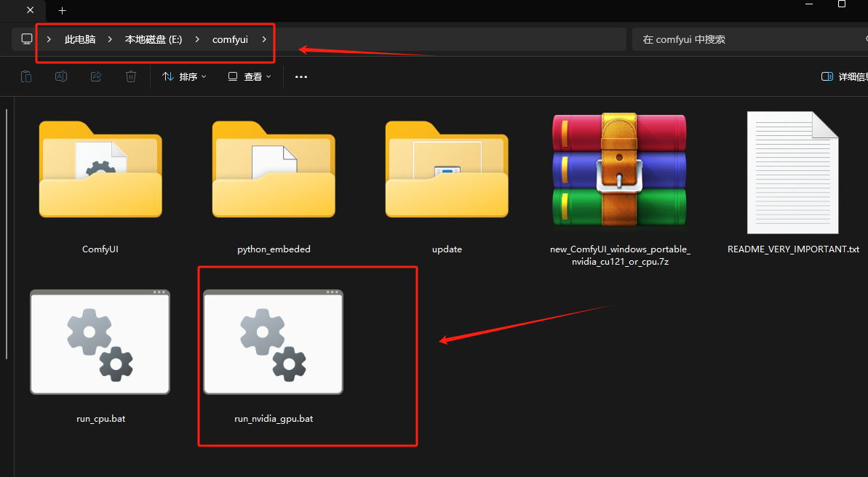The image size is (868, 477).
Task: Select the run_nvidia_gpu.bat file
Action: [274, 356]
